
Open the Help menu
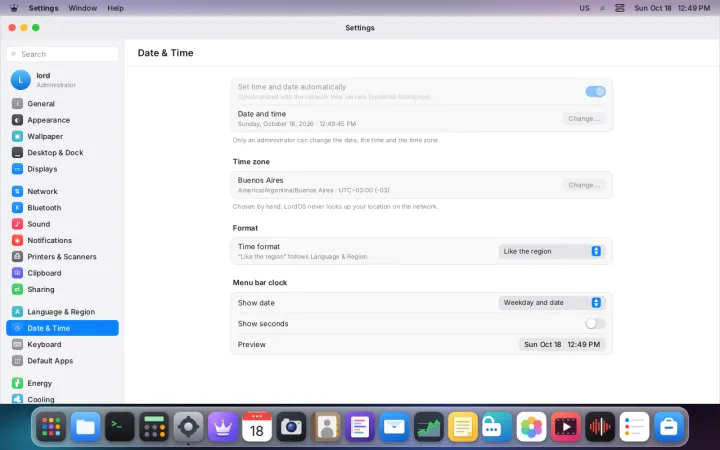(115, 8)
